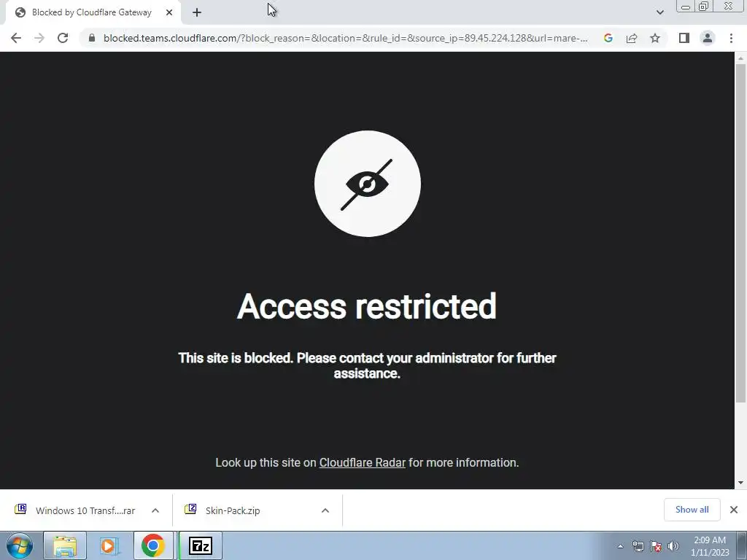Bookmark this page with star icon

tap(655, 38)
